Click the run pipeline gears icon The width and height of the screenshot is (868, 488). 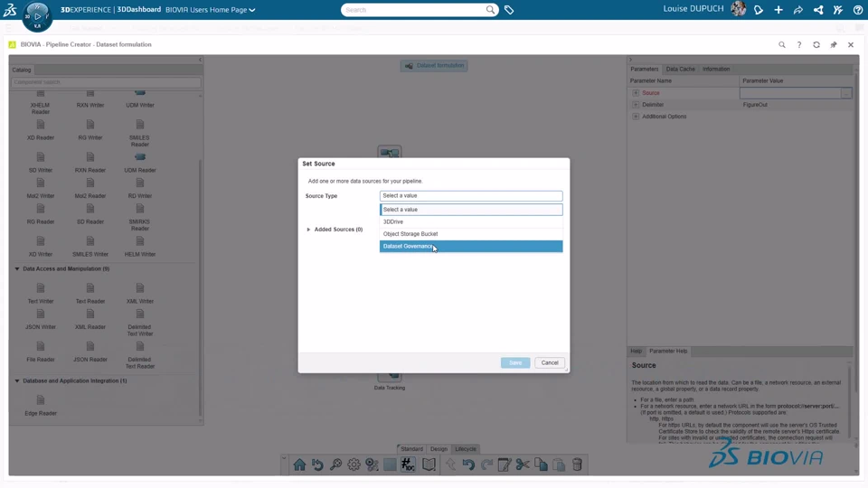click(x=372, y=465)
